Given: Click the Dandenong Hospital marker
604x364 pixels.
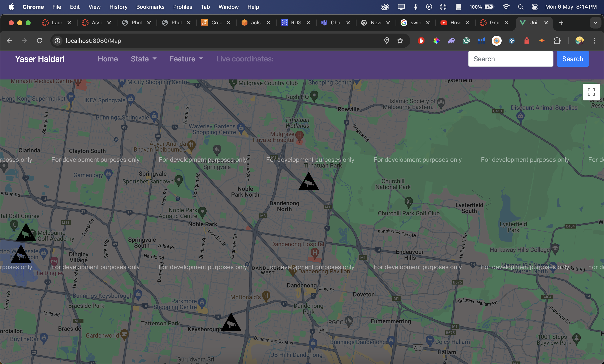Looking at the screenshot, I should pos(315,253).
